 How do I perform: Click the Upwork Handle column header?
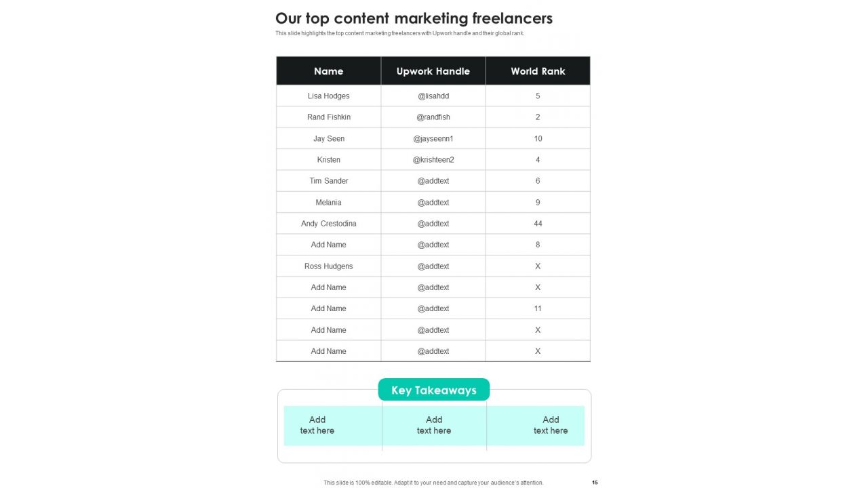coord(433,71)
